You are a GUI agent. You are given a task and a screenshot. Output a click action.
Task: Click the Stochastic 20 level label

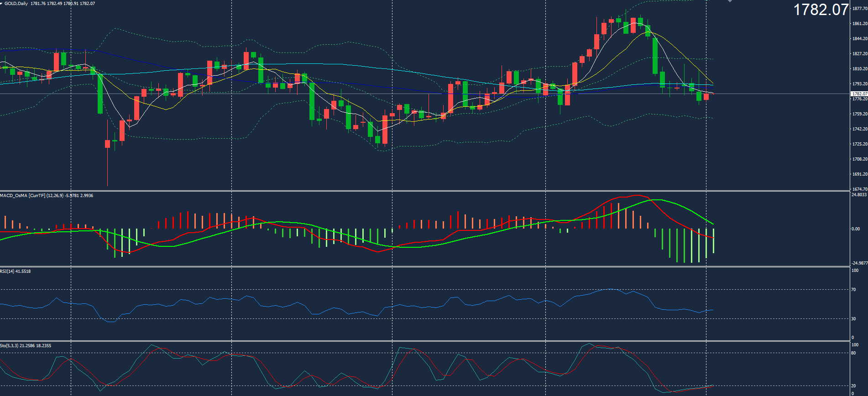(853, 386)
